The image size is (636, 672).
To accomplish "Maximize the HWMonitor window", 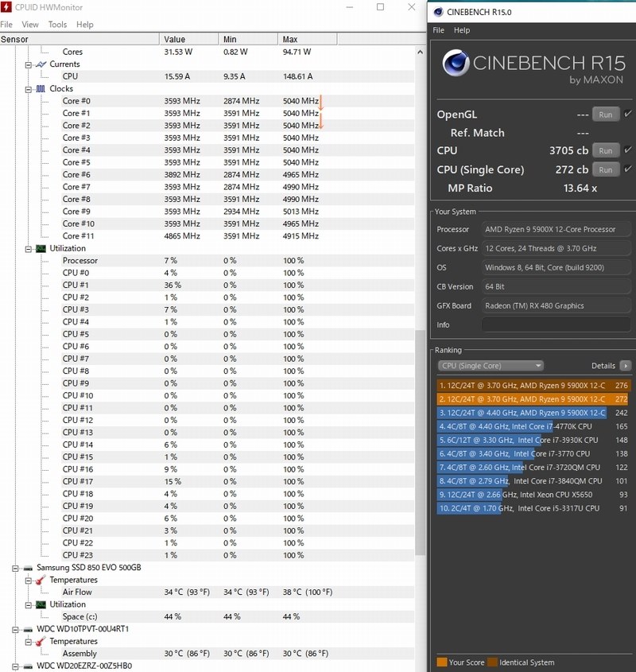I will click(380, 7).
